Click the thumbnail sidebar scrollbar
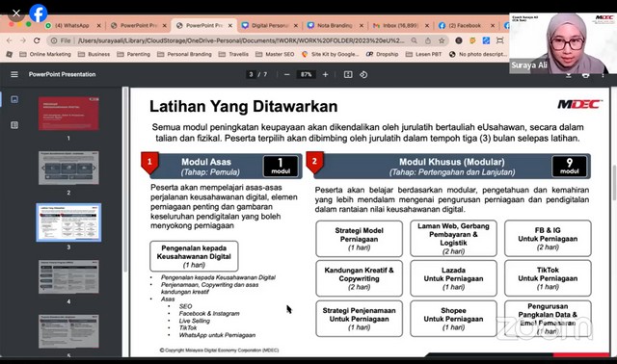Screen dimensions: 617x364 pyautogui.click(x=125, y=179)
